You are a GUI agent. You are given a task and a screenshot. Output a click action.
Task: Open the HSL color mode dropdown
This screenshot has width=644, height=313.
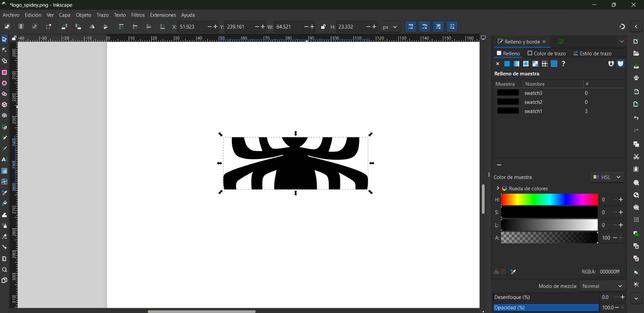(x=607, y=177)
